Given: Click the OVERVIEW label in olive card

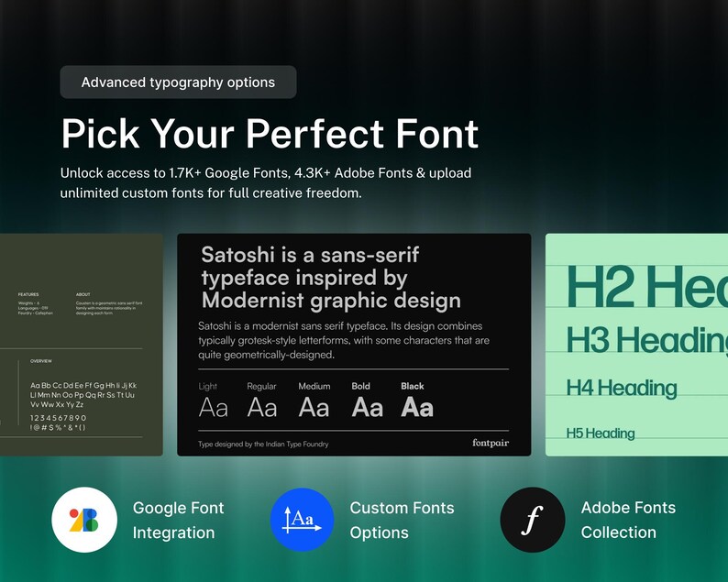Looking at the screenshot, I should click(41, 361).
